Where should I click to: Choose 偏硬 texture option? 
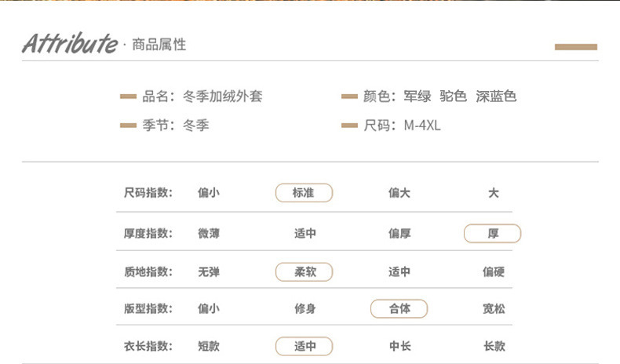coord(493,272)
